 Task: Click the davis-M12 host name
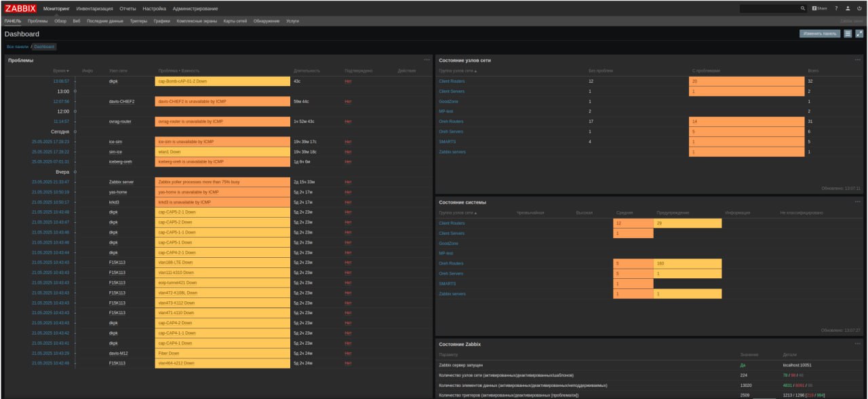118,354
